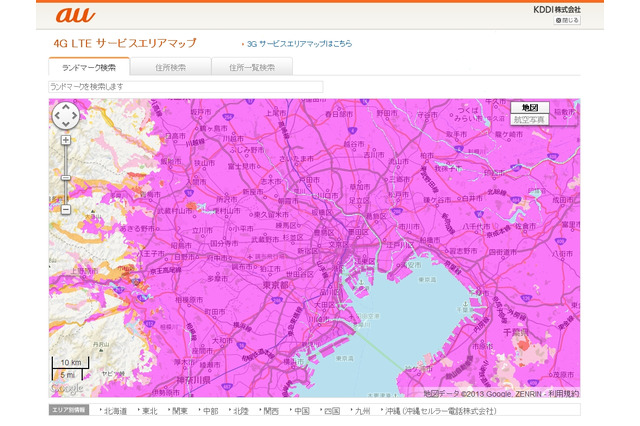Click the zoom slider handle
Screen dimensions: 640x426
tap(66, 177)
